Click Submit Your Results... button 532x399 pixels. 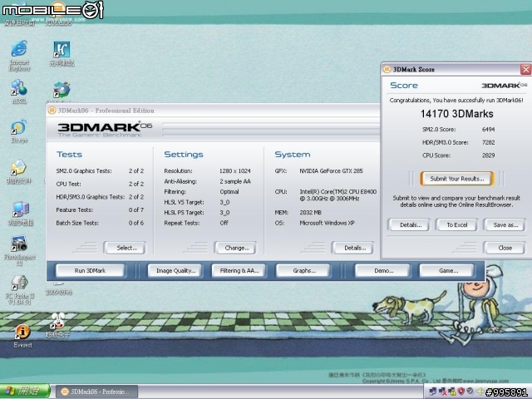[456, 179]
